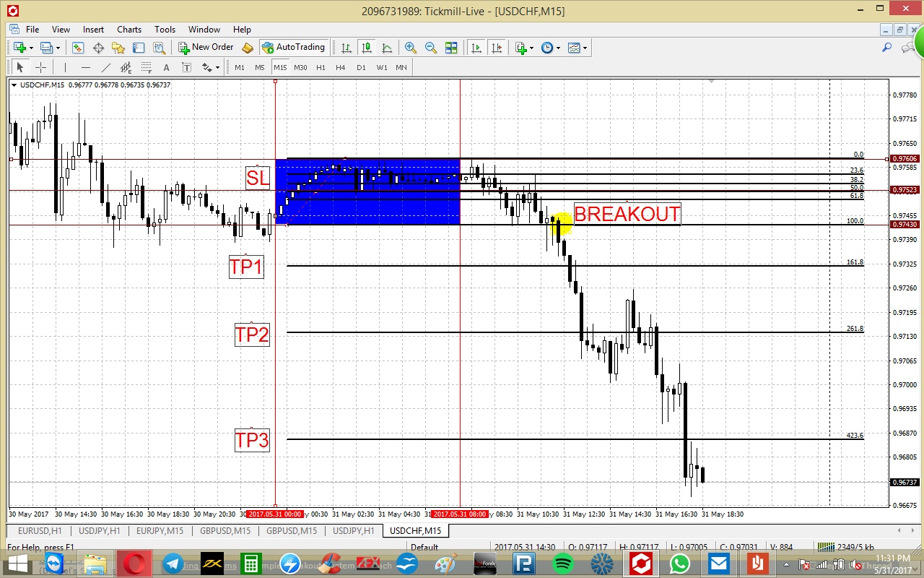Open the Charts menu
Image resolution: width=924 pixels, height=578 pixels.
click(x=129, y=30)
